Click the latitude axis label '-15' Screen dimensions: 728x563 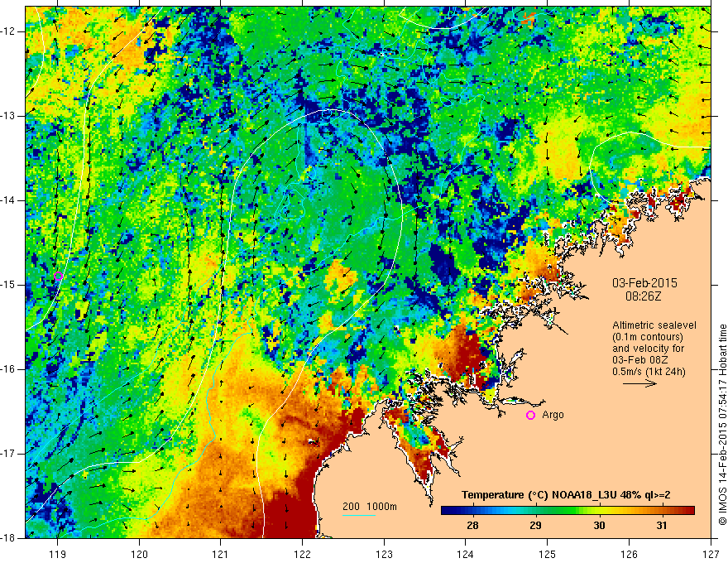[x=8, y=285]
